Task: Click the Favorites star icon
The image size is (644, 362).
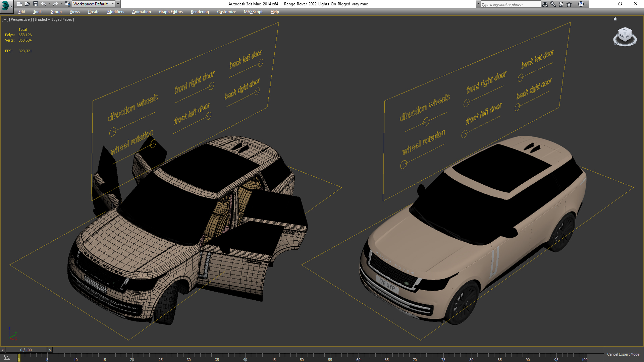Action: pyautogui.click(x=569, y=4)
